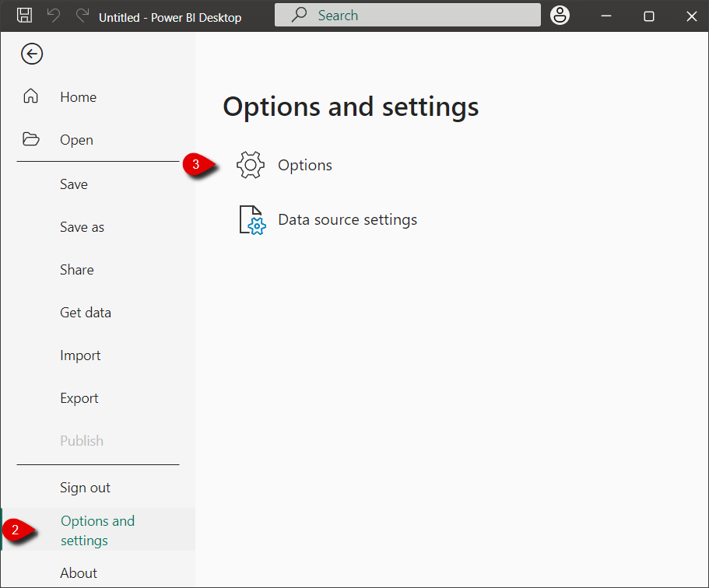The image size is (709, 588).
Task: Open Data source settings label link
Action: pyautogui.click(x=347, y=220)
